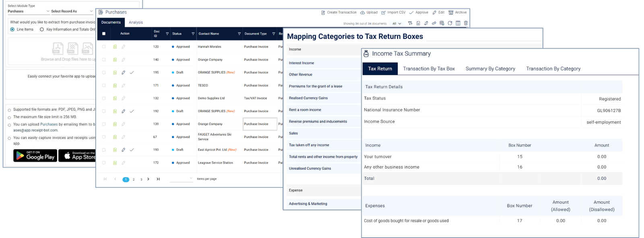Image resolution: width=644 pixels, height=238 pixels.
Task: Tick the checkbox for TESCO row
Action: (x=104, y=85)
